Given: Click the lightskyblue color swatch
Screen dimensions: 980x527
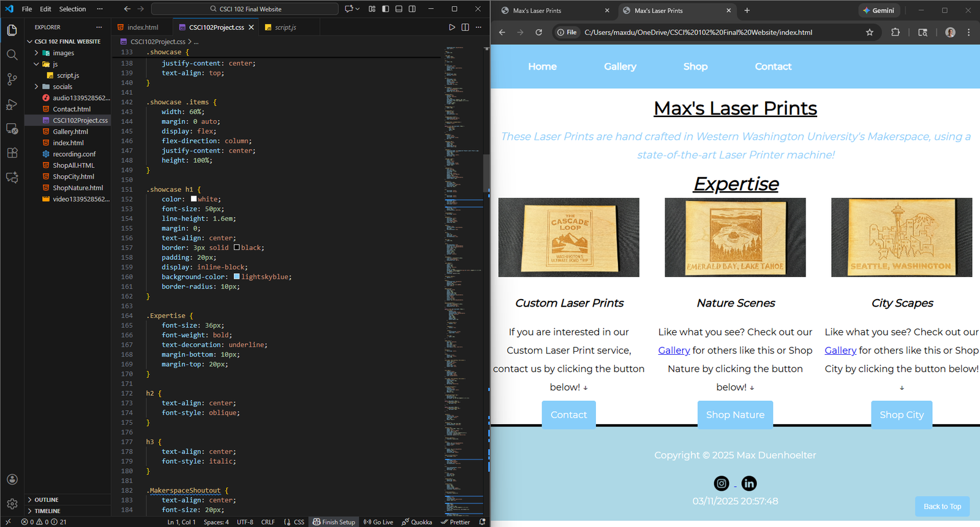Looking at the screenshot, I should click(x=237, y=277).
